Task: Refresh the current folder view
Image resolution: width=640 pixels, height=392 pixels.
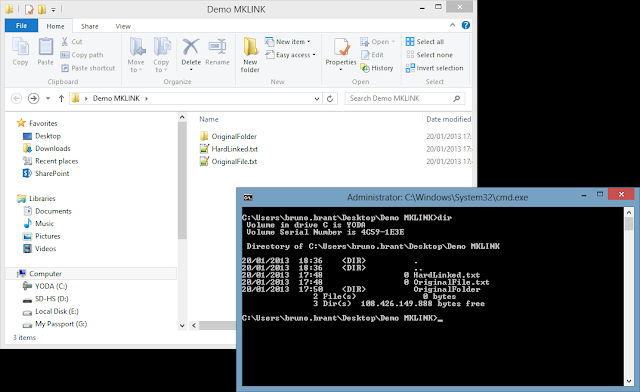Action: click(330, 98)
